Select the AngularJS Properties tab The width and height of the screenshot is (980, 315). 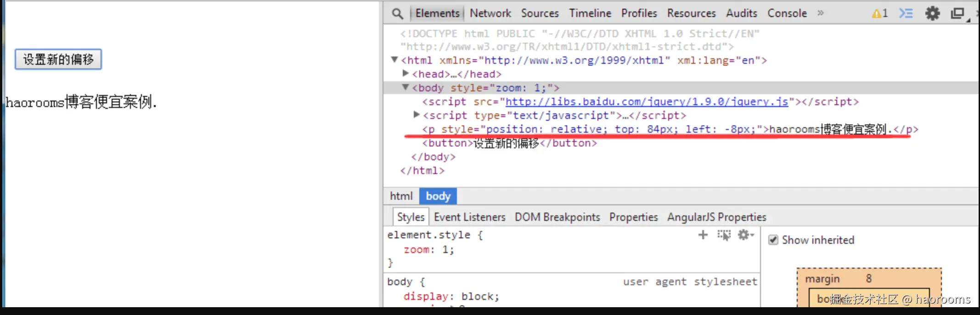tap(717, 217)
